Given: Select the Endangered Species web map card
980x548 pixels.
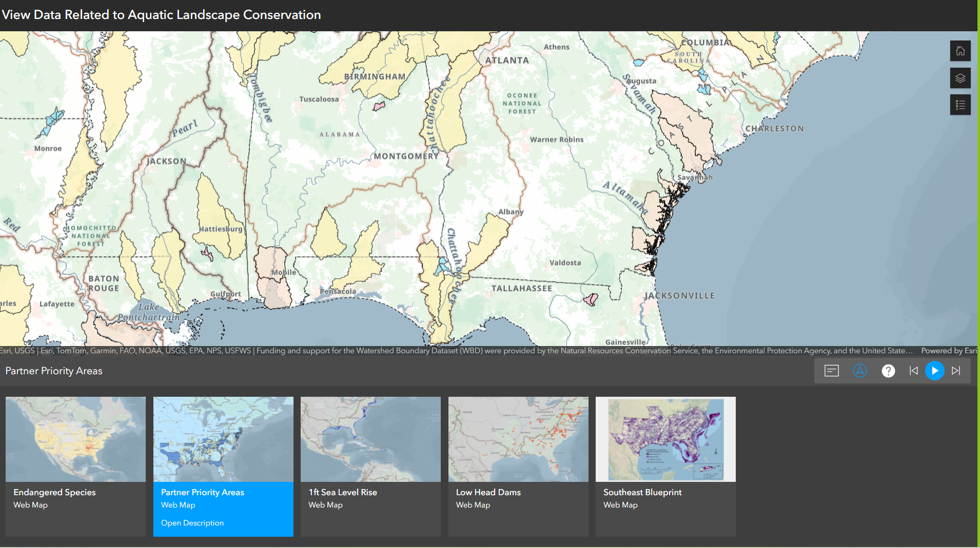Looking at the screenshot, I should click(x=75, y=439).
